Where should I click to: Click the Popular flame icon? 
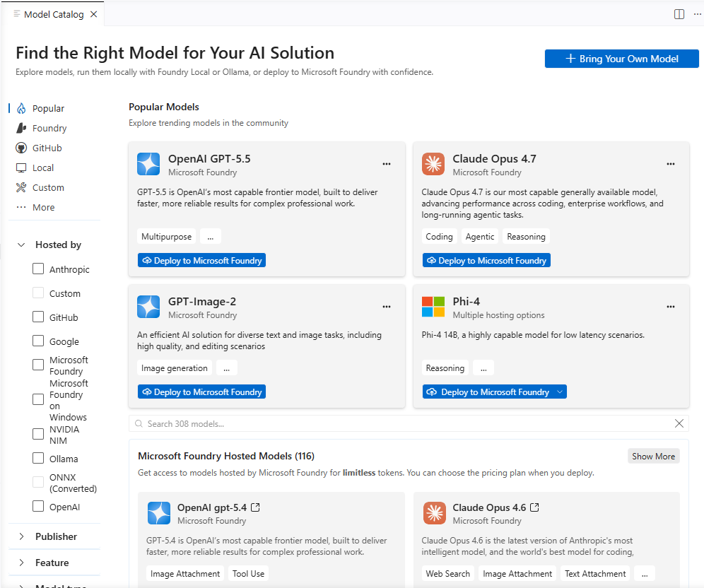21,108
